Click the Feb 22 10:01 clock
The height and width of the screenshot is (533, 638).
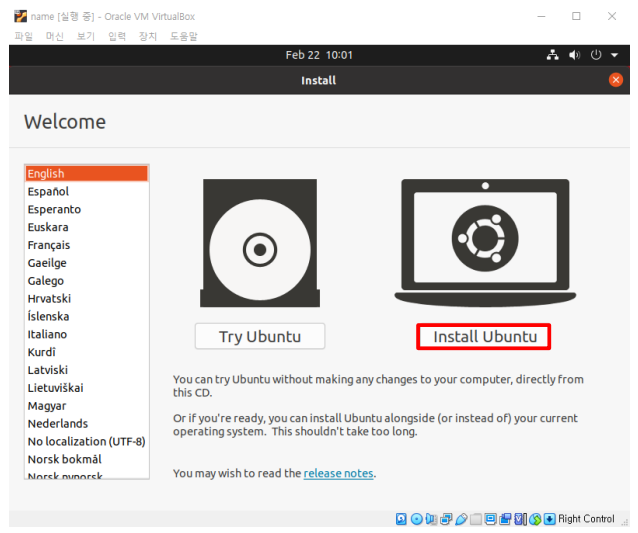point(319,55)
